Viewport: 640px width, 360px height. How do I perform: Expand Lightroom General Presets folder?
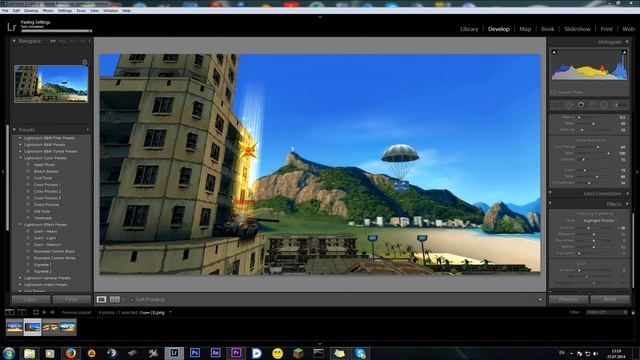pyautogui.click(x=20, y=278)
